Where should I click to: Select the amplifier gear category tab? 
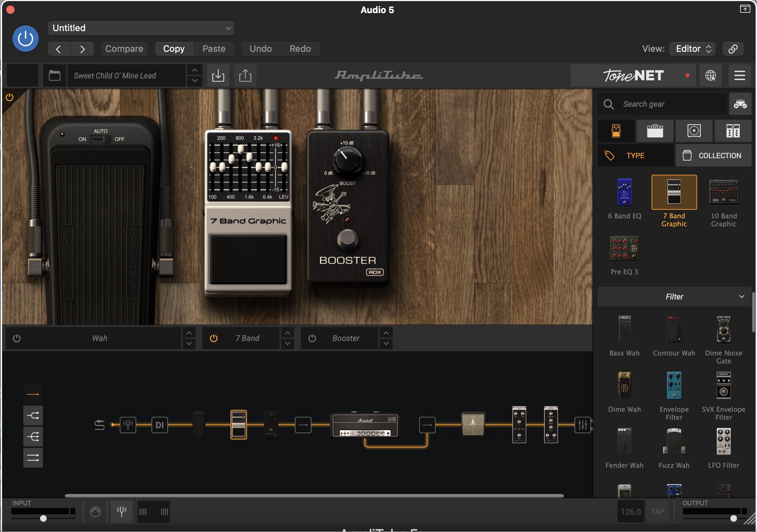655,131
